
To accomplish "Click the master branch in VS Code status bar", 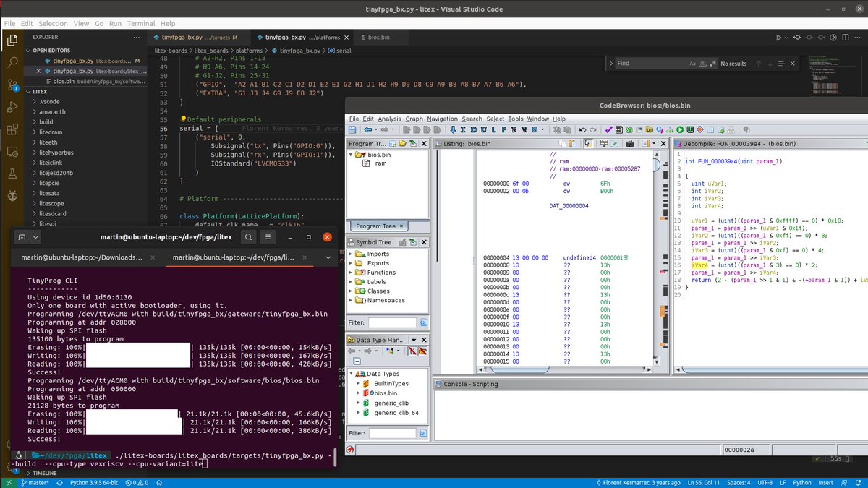I will (x=34, y=482).
